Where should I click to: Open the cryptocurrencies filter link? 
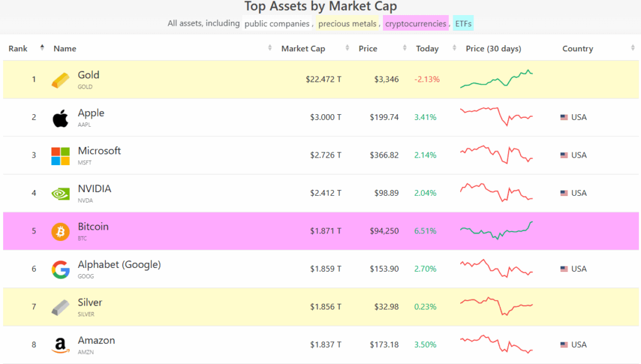[x=416, y=24]
